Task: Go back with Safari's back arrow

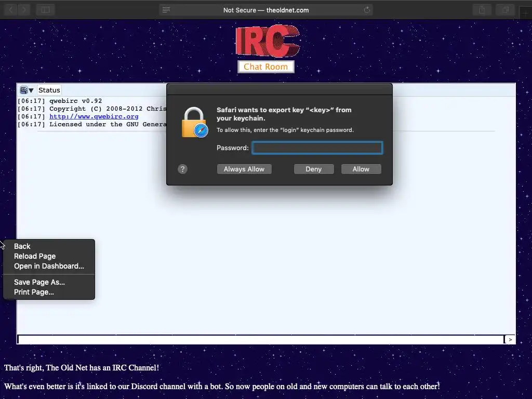Action: tap(10, 10)
